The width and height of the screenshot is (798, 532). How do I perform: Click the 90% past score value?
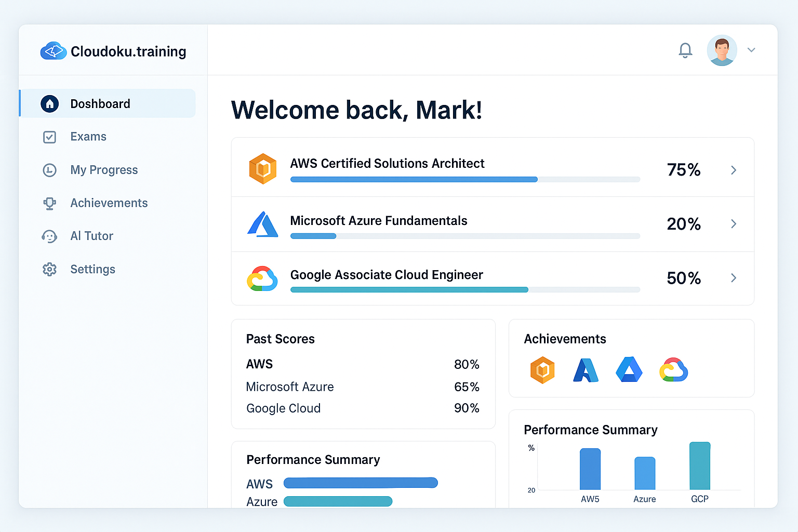point(467,408)
